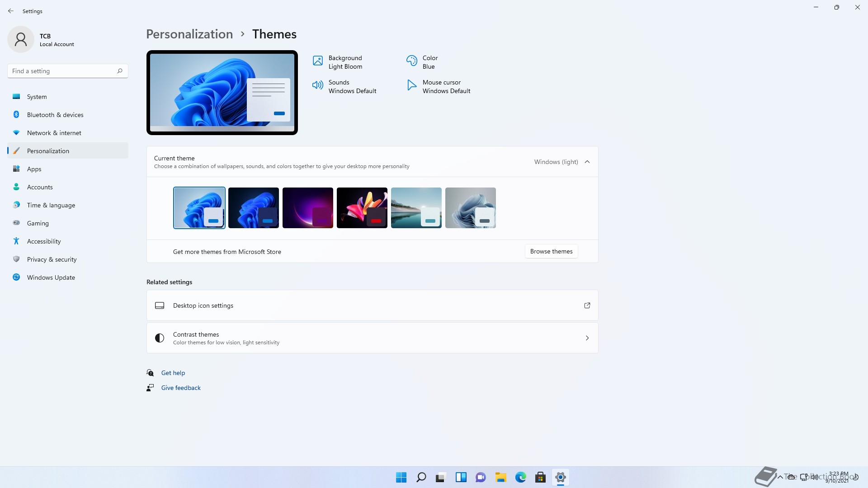This screenshot has width=868, height=488.
Task: Click the Browse themes button
Action: [551, 251]
